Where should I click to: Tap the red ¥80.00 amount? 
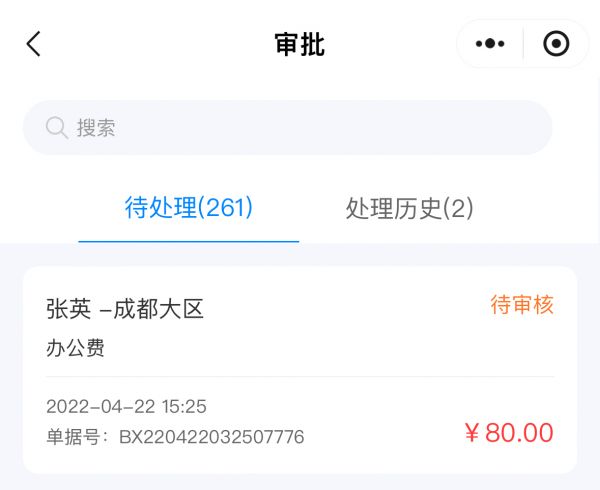[508, 433]
